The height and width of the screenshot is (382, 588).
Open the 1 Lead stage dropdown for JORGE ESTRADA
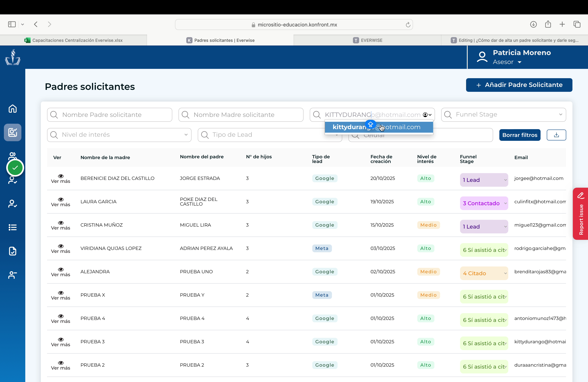click(484, 180)
